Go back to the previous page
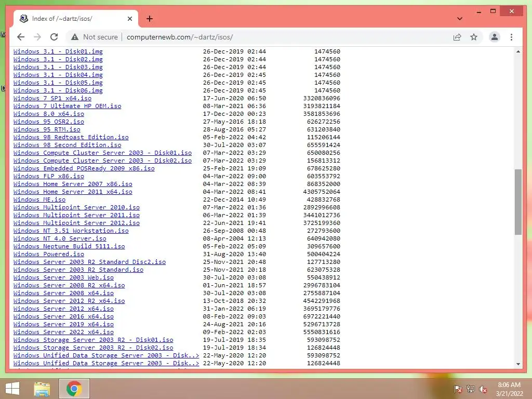 pyautogui.click(x=21, y=37)
